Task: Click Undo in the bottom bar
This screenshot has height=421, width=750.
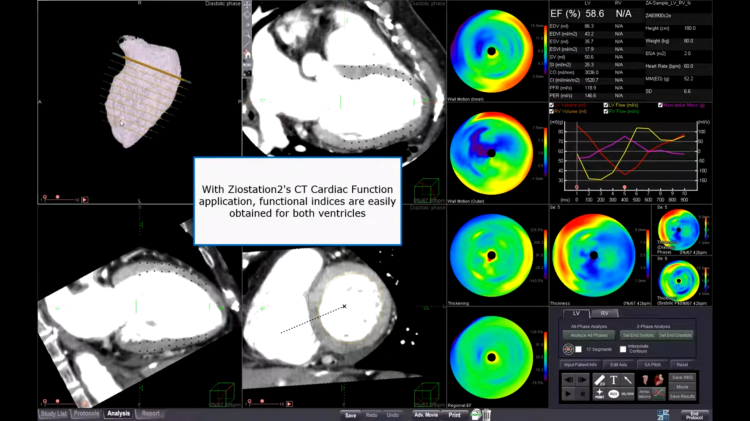Action: click(x=393, y=415)
